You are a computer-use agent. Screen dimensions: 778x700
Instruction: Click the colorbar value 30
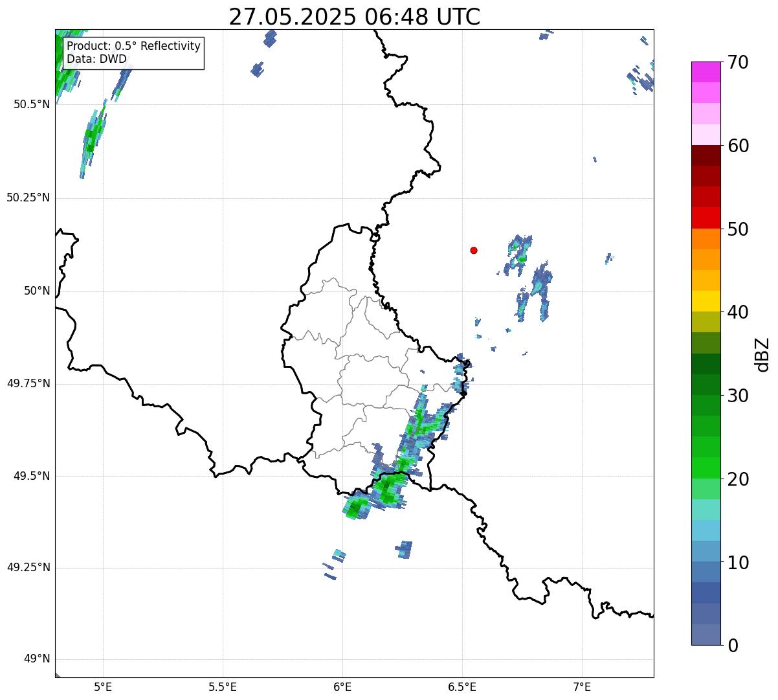click(x=738, y=396)
